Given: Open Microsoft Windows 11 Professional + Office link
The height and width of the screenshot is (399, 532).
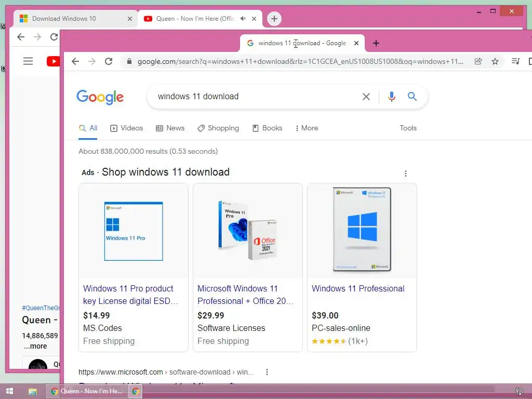Looking at the screenshot, I should [245, 295].
